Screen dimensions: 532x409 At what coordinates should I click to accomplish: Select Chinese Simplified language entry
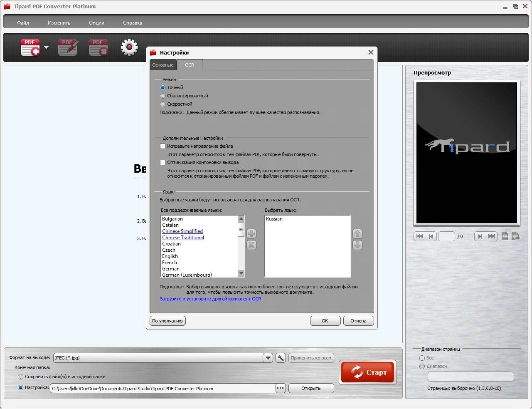point(182,231)
